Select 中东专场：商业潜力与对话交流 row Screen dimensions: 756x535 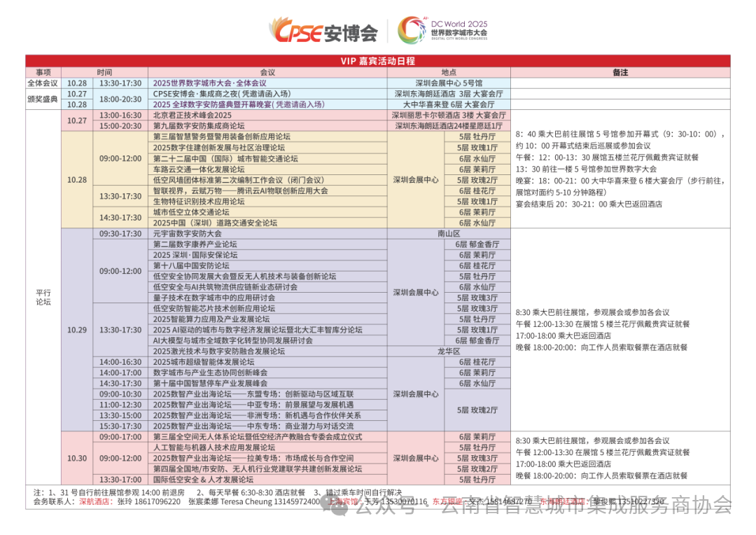click(x=267, y=426)
